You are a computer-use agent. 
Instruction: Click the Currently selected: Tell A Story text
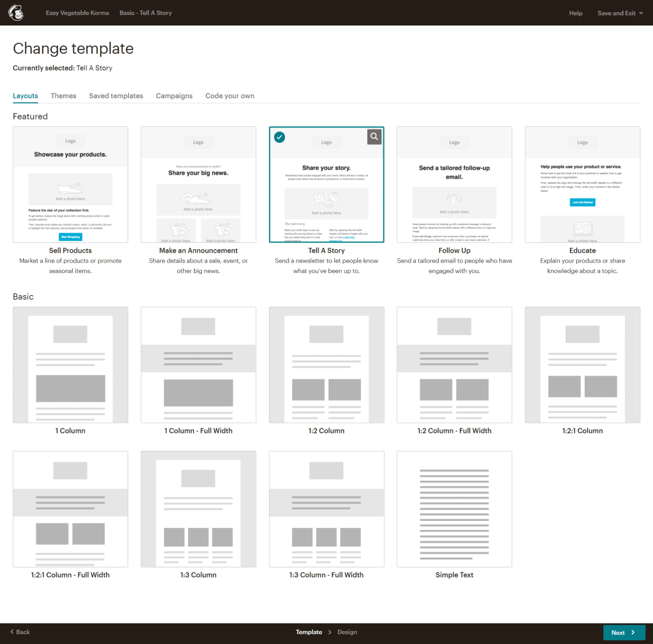coord(62,68)
